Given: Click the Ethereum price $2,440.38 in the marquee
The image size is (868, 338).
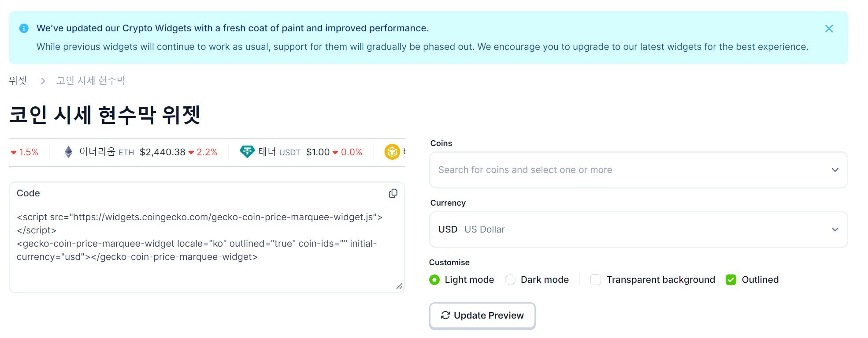Looking at the screenshot, I should (162, 152).
